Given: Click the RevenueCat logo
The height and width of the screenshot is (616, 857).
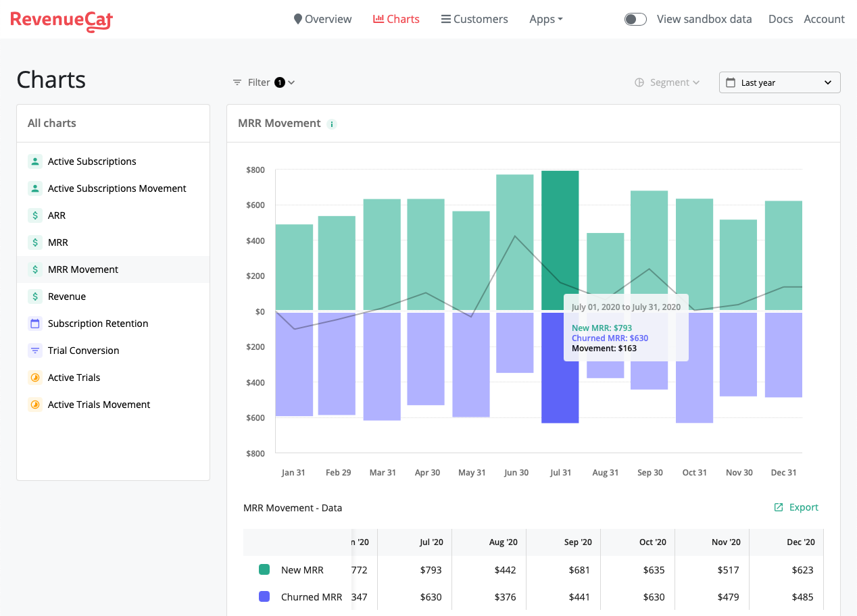Looking at the screenshot, I should click(x=62, y=20).
